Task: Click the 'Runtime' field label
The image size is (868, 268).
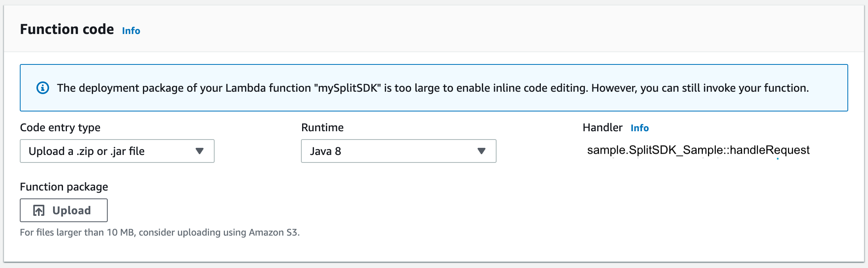Action: (322, 128)
